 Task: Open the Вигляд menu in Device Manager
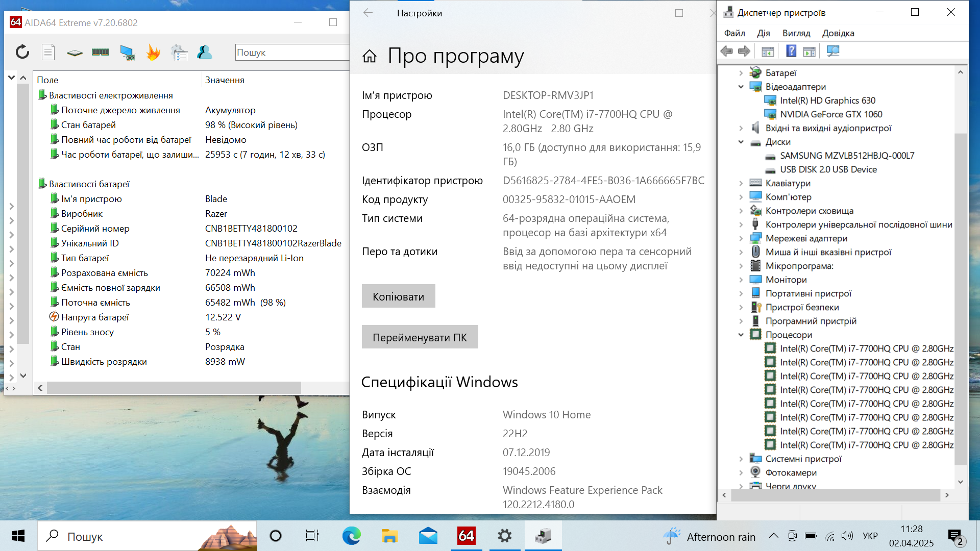(796, 33)
